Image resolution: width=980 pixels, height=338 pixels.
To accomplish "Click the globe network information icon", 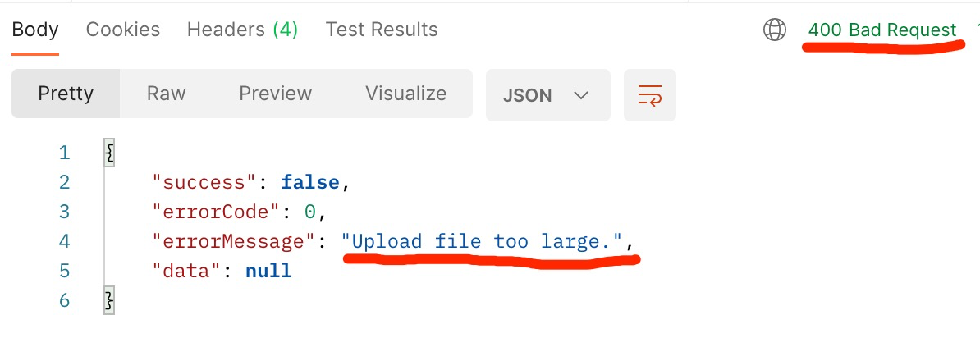I will tap(774, 30).
